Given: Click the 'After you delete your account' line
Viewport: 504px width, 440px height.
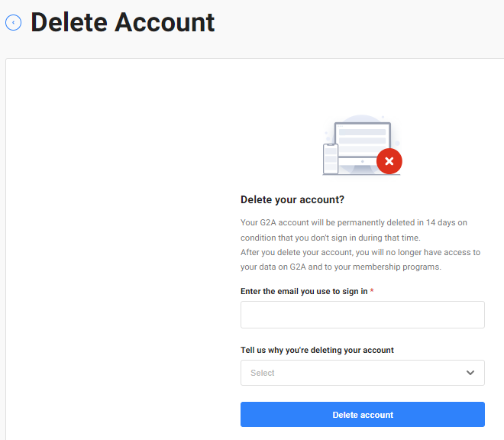Looking at the screenshot, I should (x=360, y=252).
